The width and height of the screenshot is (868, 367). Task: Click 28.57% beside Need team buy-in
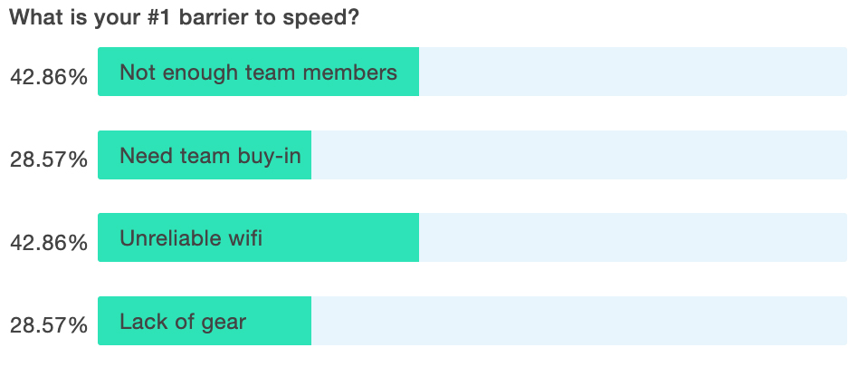(x=49, y=159)
